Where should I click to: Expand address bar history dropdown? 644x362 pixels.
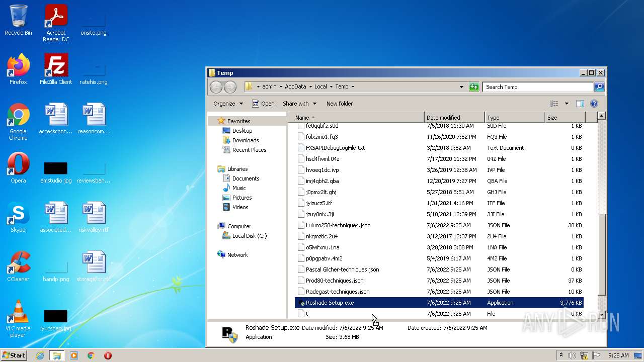[461, 87]
